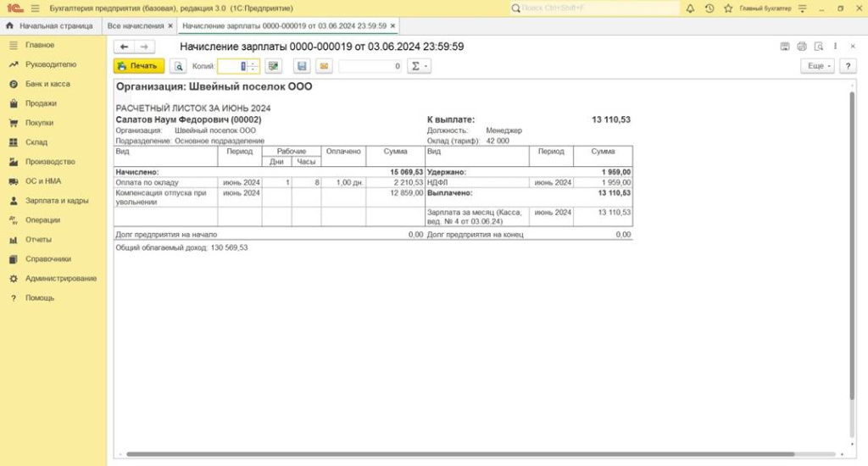This screenshot has height=466, width=868.
Task: Open history clock icon in title bar
Action: (x=709, y=8)
